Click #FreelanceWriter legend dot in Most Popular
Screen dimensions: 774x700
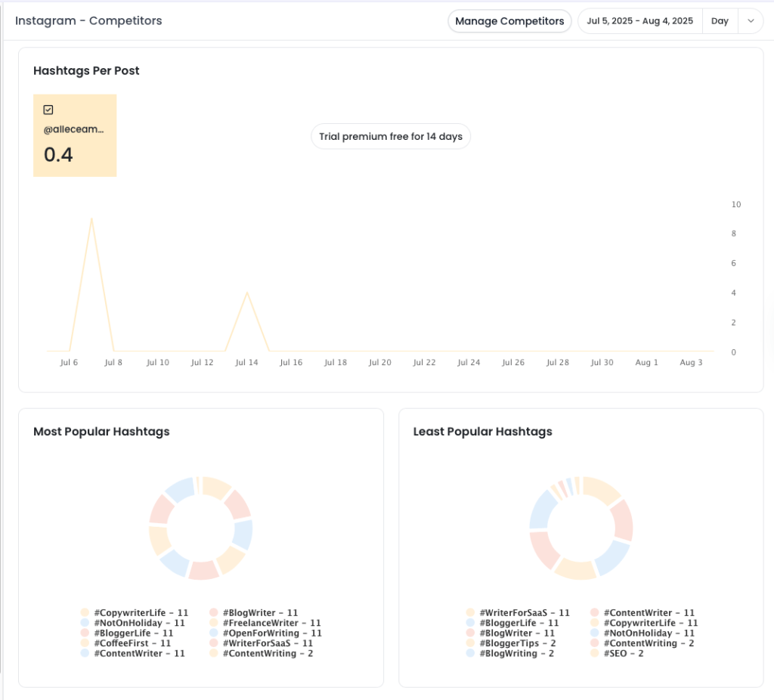(214, 623)
